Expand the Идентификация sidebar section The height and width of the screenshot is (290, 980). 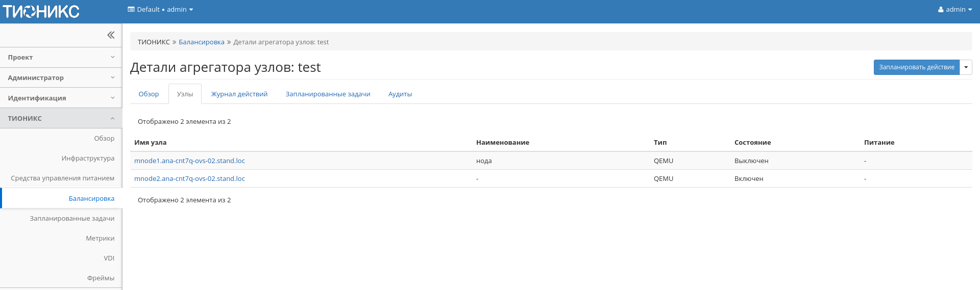[x=61, y=98]
